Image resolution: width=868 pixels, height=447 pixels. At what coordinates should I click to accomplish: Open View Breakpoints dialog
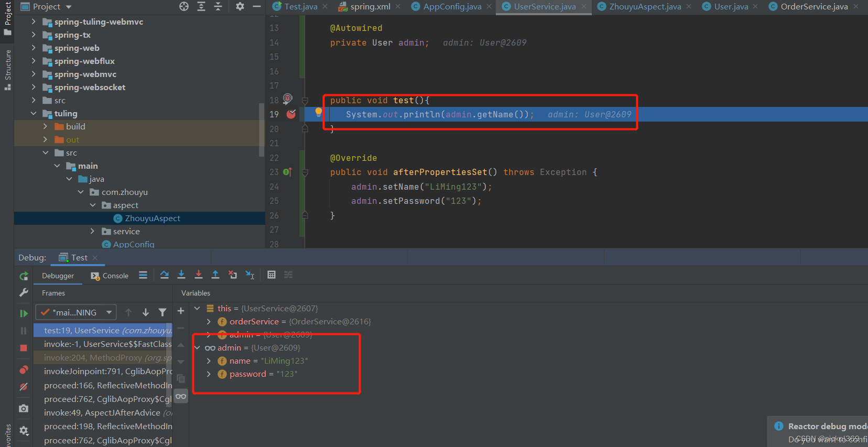(24, 370)
